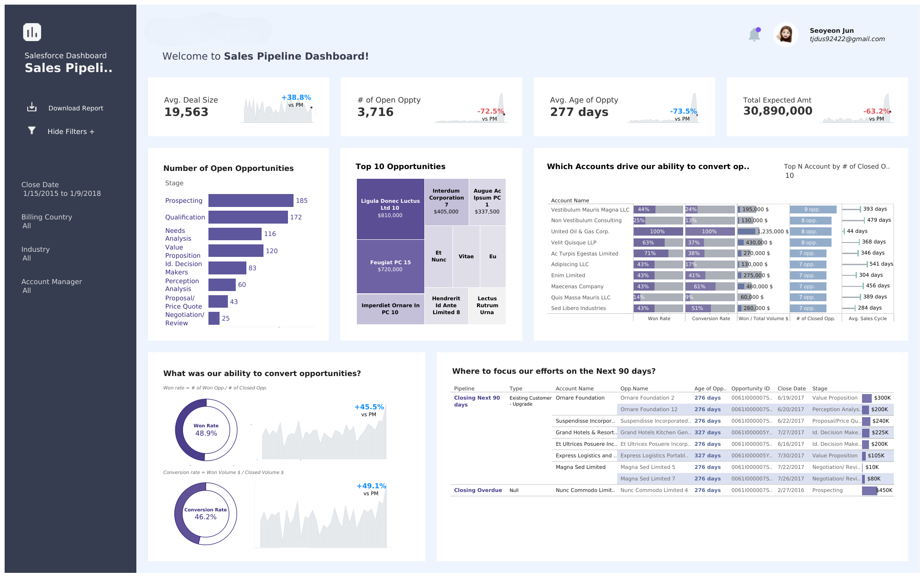The width and height of the screenshot is (924, 577).
Task: Click the Feugiat PC 15 treemap block
Action: point(390,266)
